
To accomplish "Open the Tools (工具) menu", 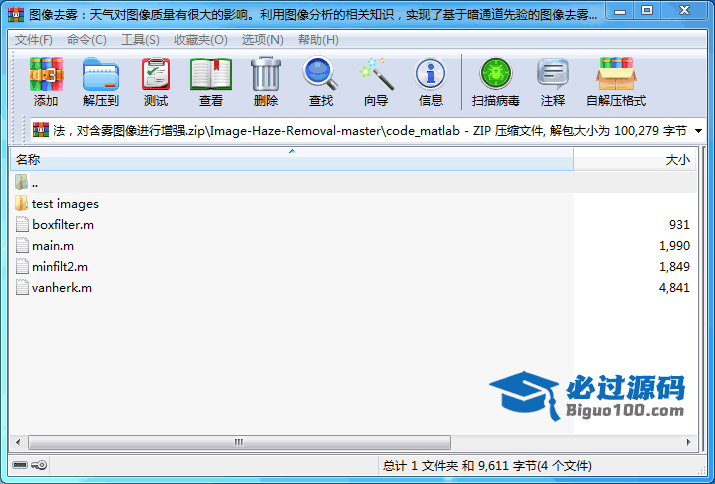I will [140, 40].
